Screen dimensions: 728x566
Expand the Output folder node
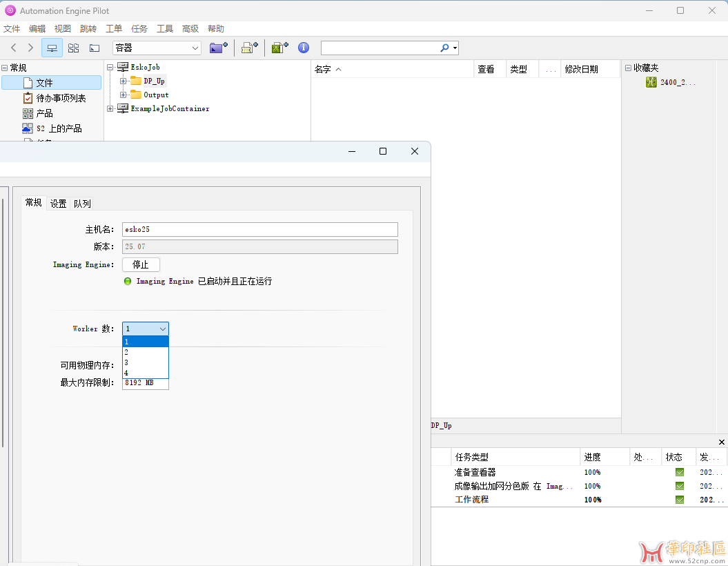(123, 95)
